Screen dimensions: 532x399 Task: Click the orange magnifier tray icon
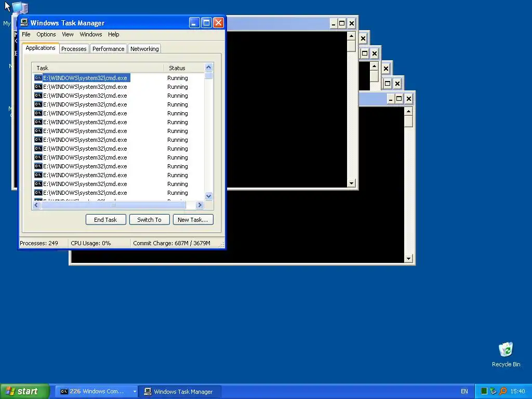point(503,391)
